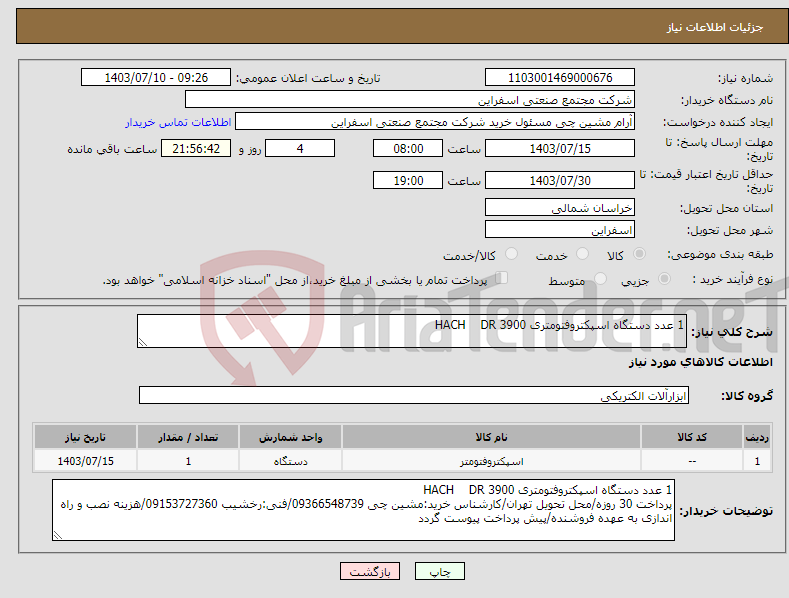Viewport: 789px width, 598px height.
Task: Click the buyer notes textarea
Action: click(x=363, y=510)
